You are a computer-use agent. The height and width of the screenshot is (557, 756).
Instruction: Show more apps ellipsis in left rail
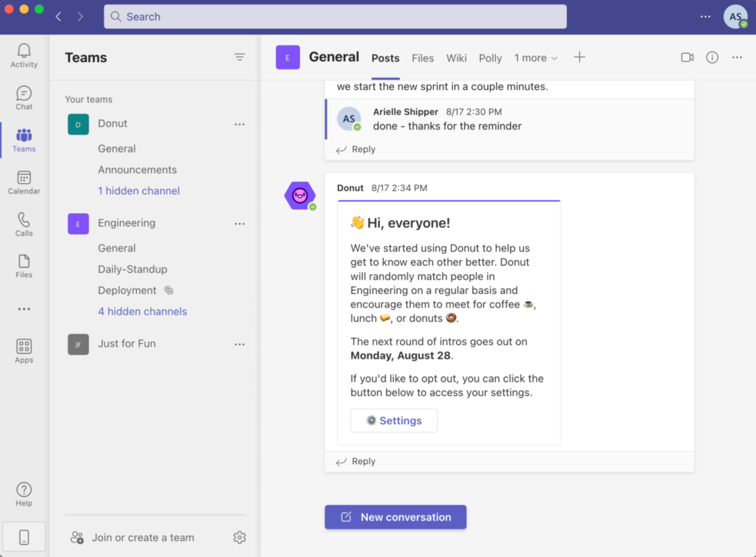pos(23,309)
